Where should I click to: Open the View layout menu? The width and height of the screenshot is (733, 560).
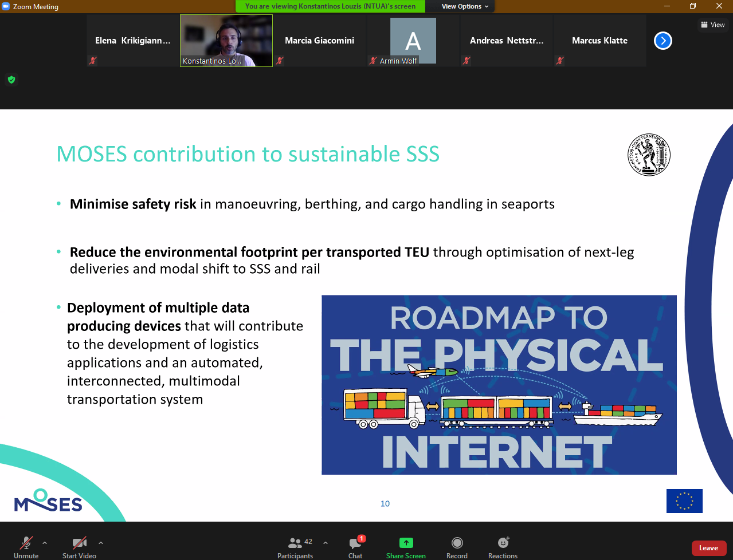(713, 25)
